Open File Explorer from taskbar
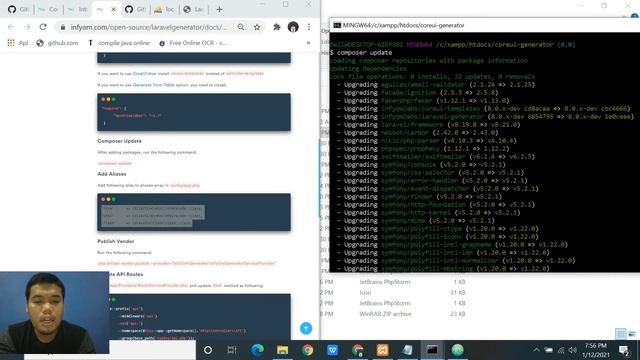 (282, 350)
